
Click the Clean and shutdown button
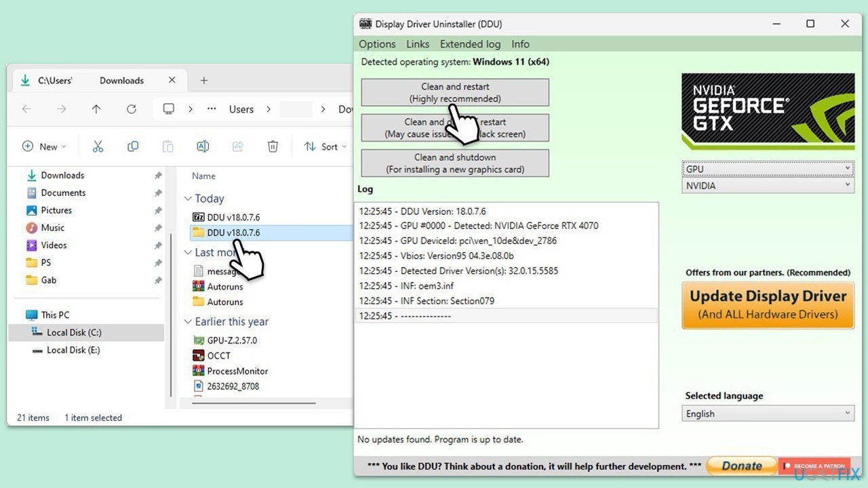(455, 163)
